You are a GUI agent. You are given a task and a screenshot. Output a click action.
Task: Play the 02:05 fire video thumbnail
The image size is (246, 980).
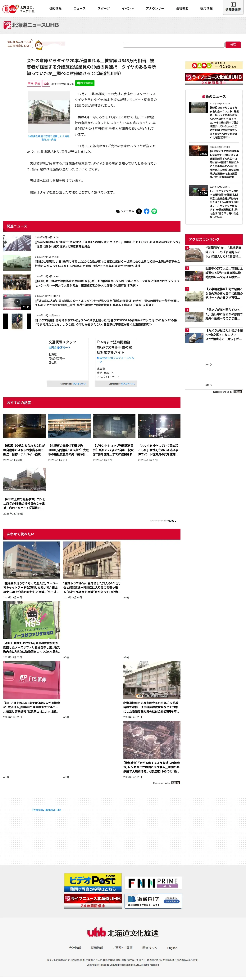(198, 151)
